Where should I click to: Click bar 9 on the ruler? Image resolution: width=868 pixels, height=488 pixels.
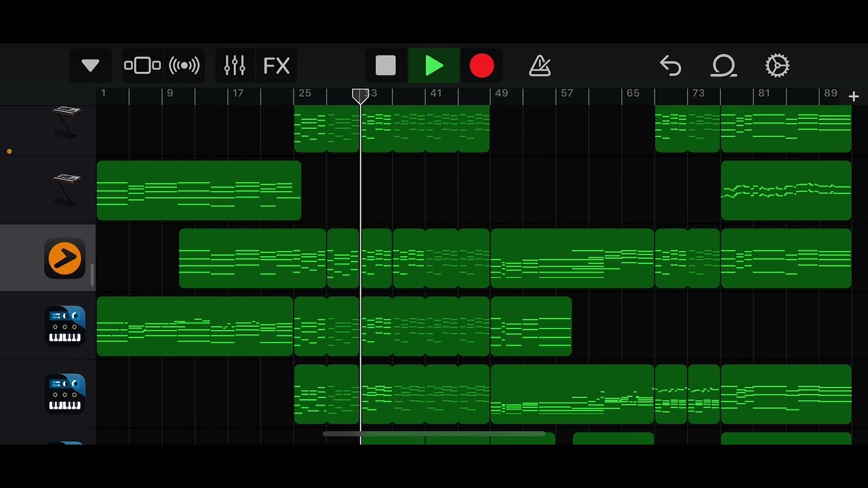coord(170,93)
